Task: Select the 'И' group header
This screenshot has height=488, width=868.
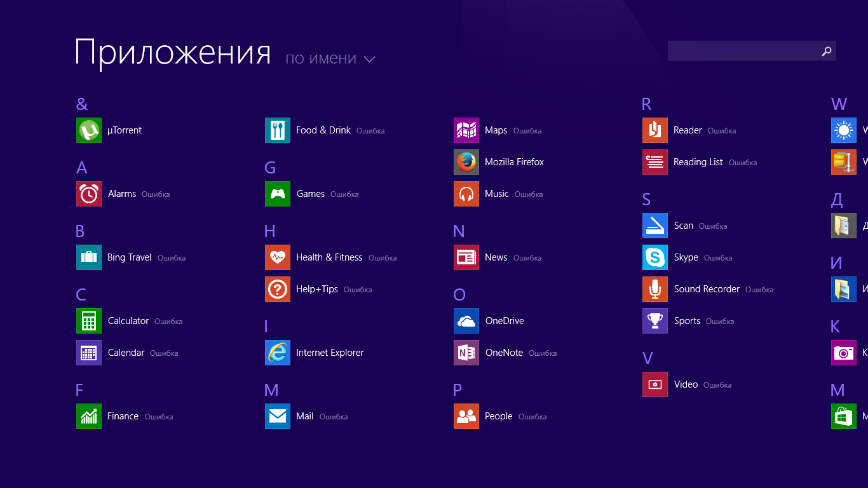Action: click(x=837, y=263)
